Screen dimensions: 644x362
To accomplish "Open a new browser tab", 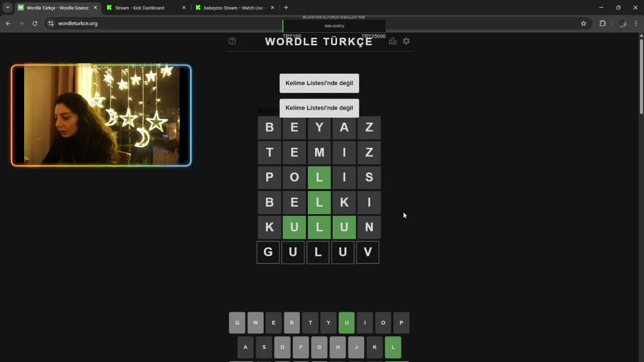I will click(x=286, y=8).
